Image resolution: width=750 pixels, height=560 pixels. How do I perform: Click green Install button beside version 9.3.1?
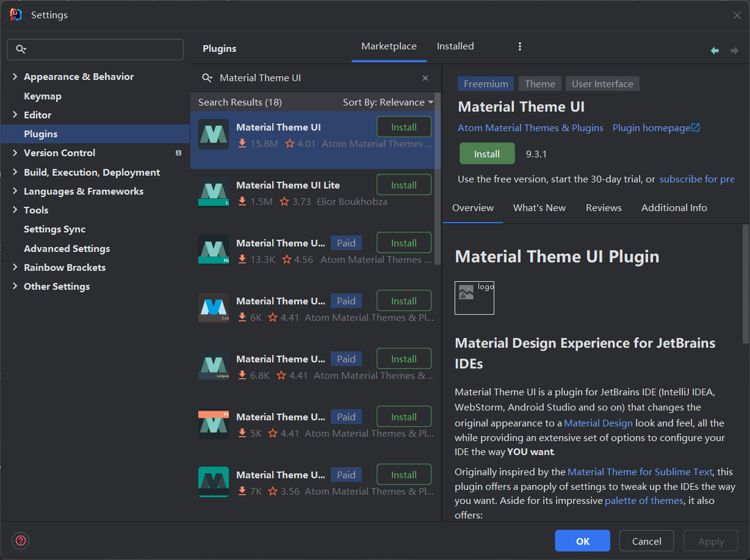click(x=487, y=154)
